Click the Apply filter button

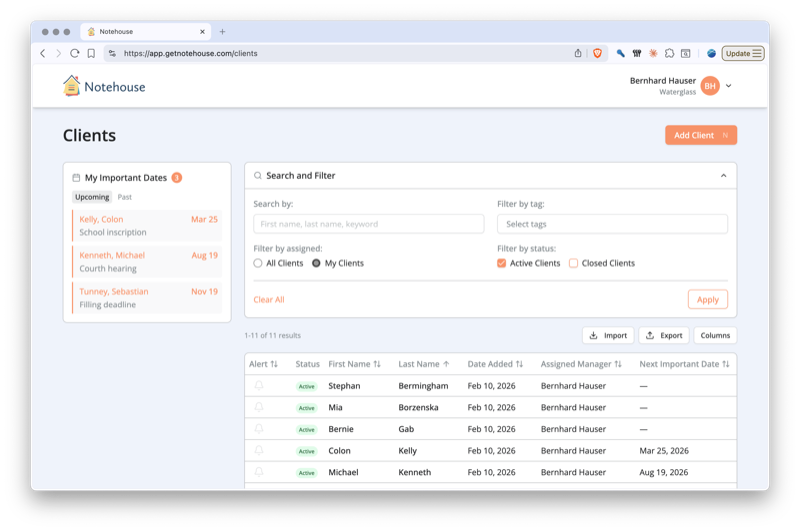[708, 299]
